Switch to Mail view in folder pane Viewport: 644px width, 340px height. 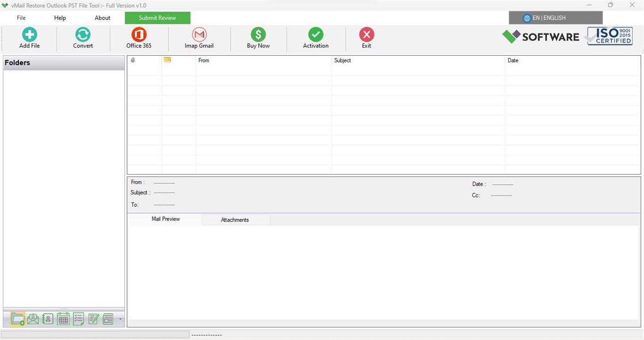[x=33, y=318]
